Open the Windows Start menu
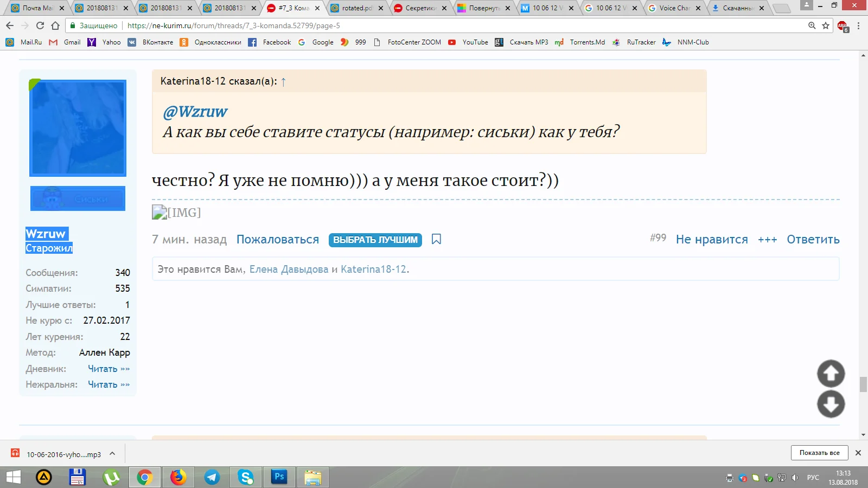Image resolution: width=868 pixels, height=488 pixels. coord(13,477)
